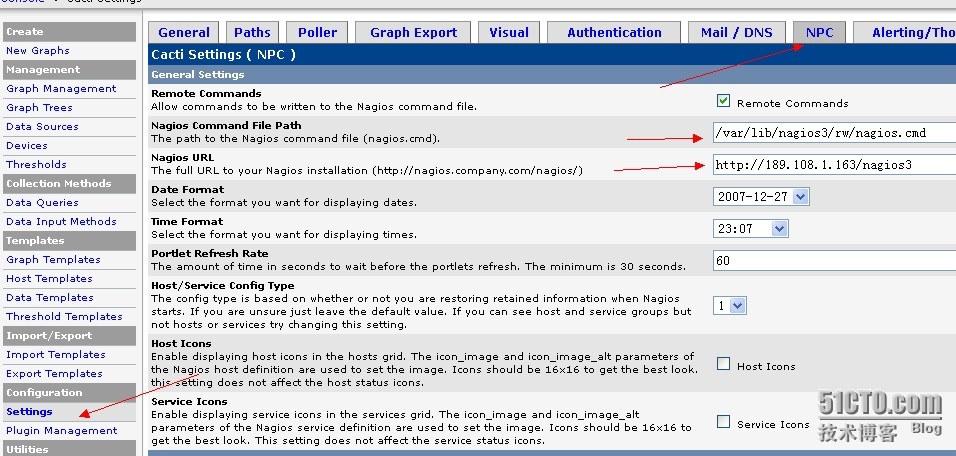The height and width of the screenshot is (456, 956).
Task: Click the Portlet Refresh Rate field
Action: tap(834, 260)
